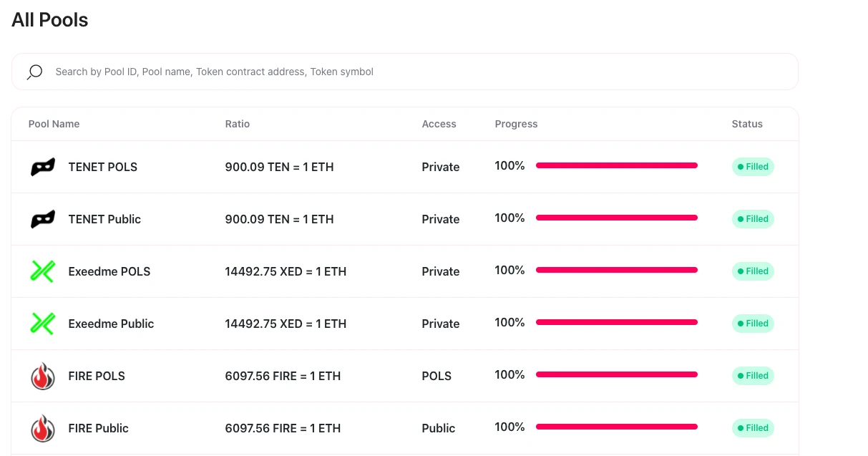This screenshot has width=868, height=456.
Task: Click ratio 14492.75 XED in Exeedme POLS row
Action: point(286,271)
